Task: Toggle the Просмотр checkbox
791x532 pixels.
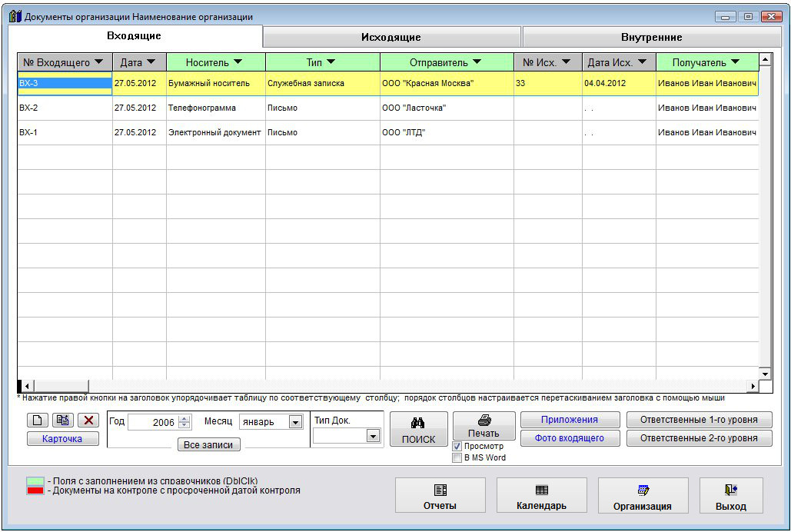Action: click(457, 446)
